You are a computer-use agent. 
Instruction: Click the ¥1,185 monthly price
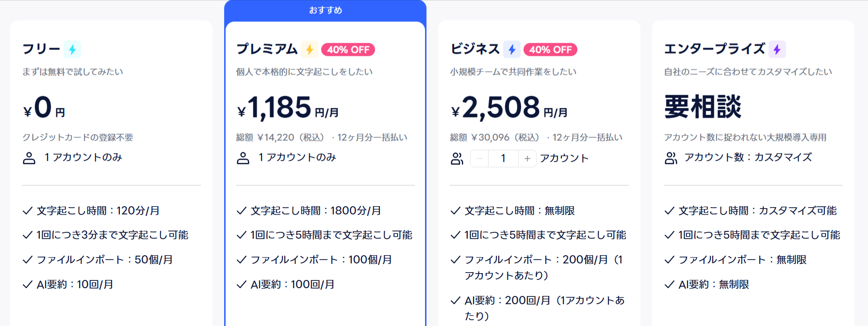point(288,108)
